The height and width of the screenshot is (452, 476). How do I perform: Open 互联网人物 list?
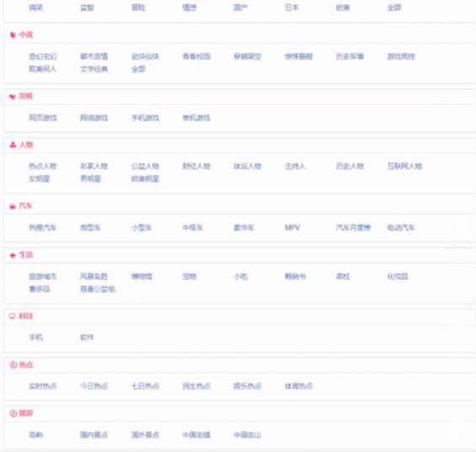tap(404, 167)
